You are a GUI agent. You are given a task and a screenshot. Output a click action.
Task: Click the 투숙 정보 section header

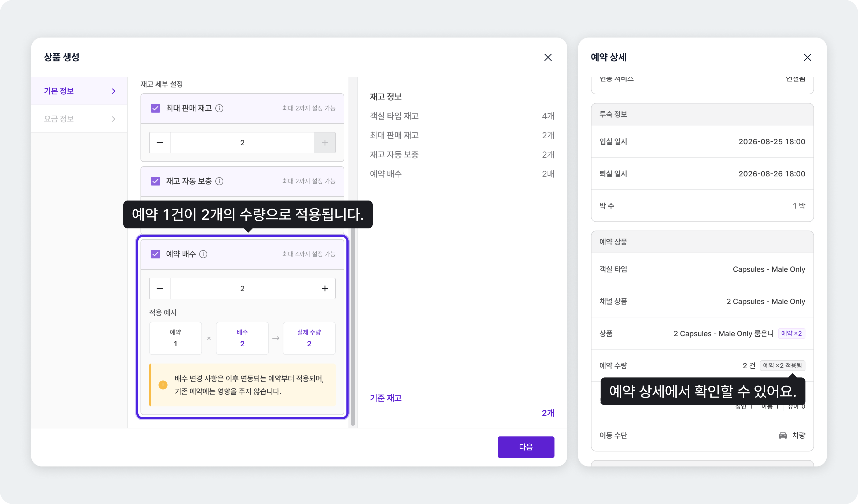tap(702, 114)
